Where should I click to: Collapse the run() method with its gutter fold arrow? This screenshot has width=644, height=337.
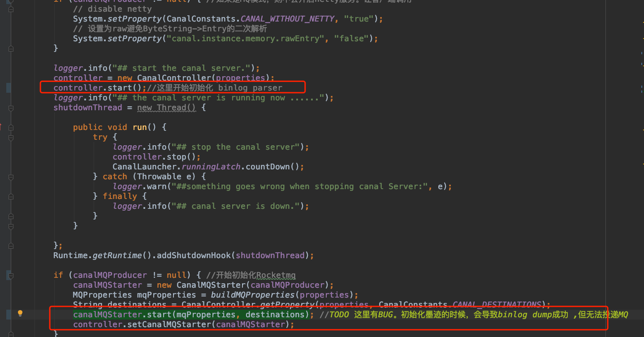[x=10, y=127]
